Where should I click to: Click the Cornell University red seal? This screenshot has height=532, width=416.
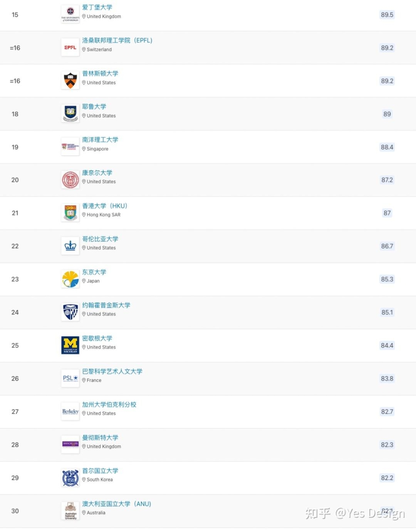coord(70,180)
